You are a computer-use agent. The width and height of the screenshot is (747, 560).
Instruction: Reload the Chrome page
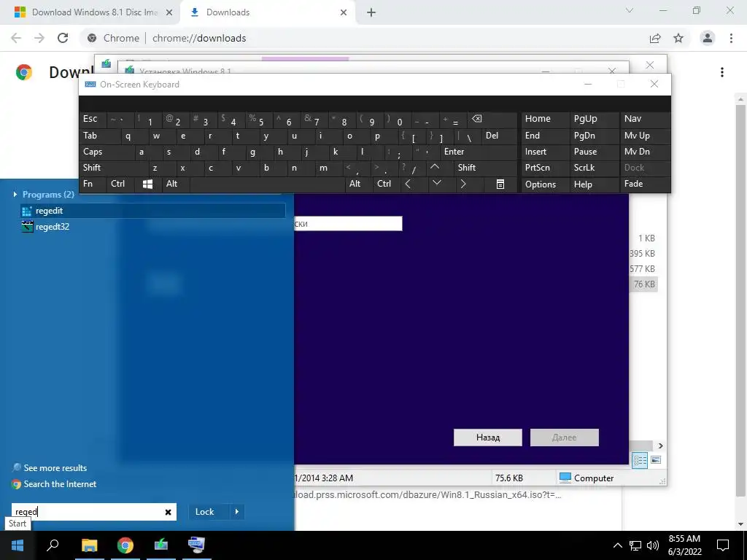tap(63, 38)
